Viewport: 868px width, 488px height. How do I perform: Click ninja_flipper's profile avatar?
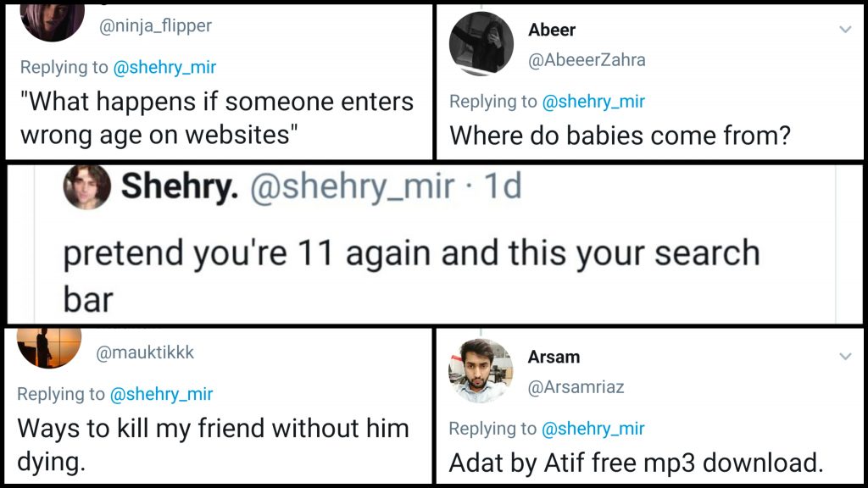[53, 20]
